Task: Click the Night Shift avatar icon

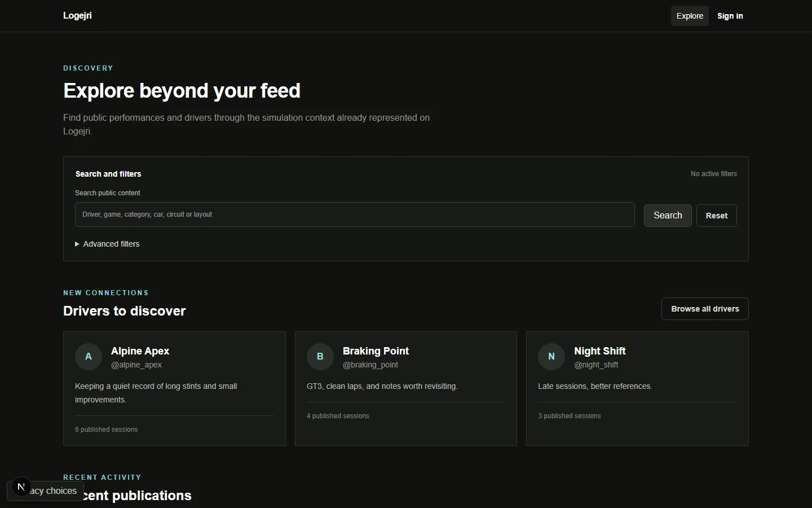Action: tap(551, 357)
